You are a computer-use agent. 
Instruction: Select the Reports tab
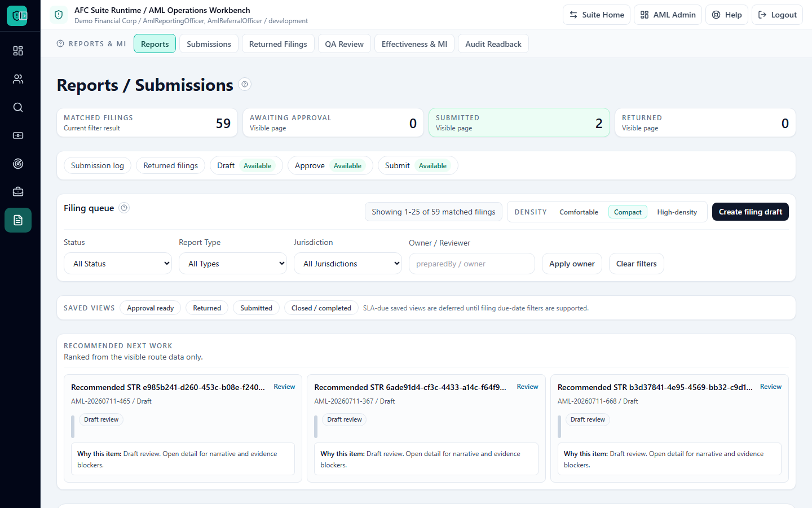point(155,44)
